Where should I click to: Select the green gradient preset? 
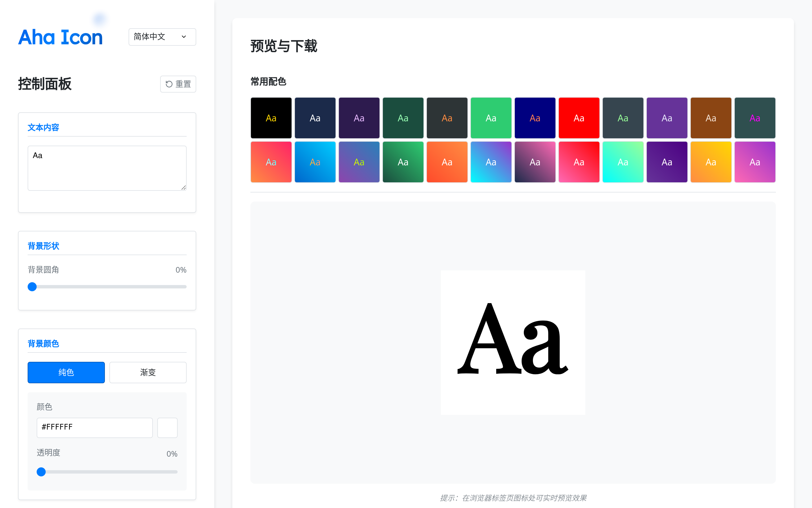pyautogui.click(x=403, y=162)
